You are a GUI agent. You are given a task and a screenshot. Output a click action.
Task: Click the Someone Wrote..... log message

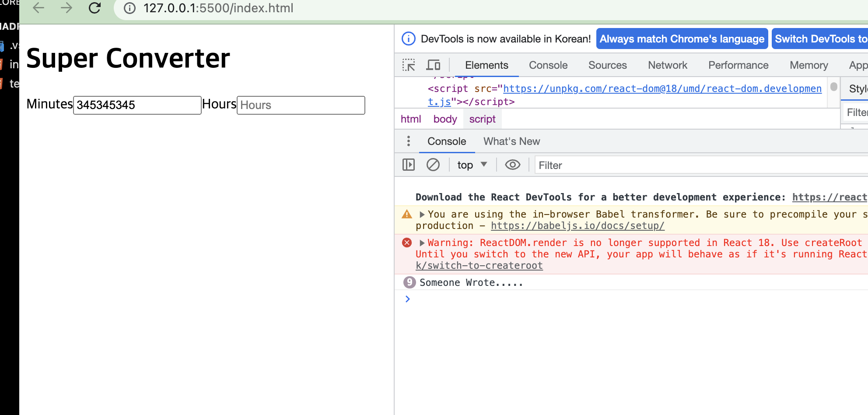click(471, 283)
